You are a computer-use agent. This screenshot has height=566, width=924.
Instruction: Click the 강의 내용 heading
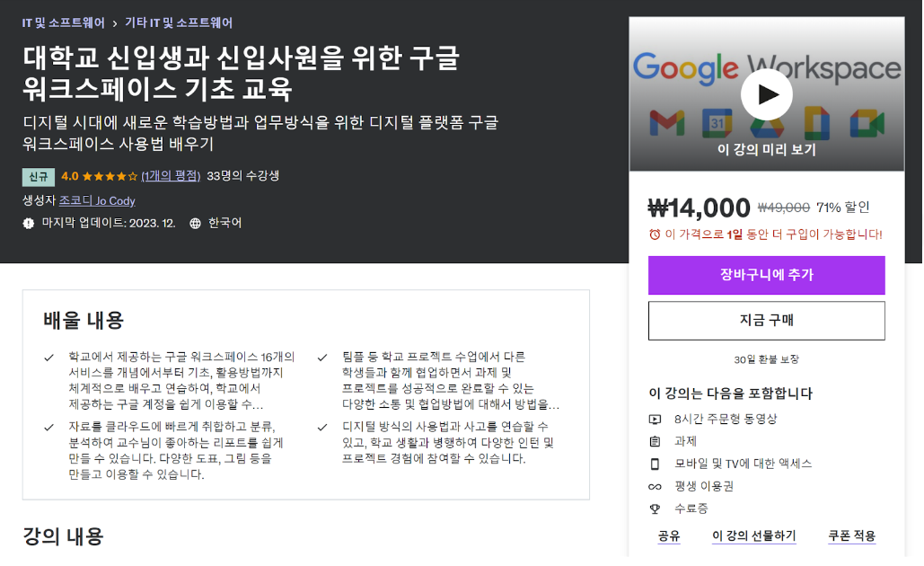click(x=63, y=536)
